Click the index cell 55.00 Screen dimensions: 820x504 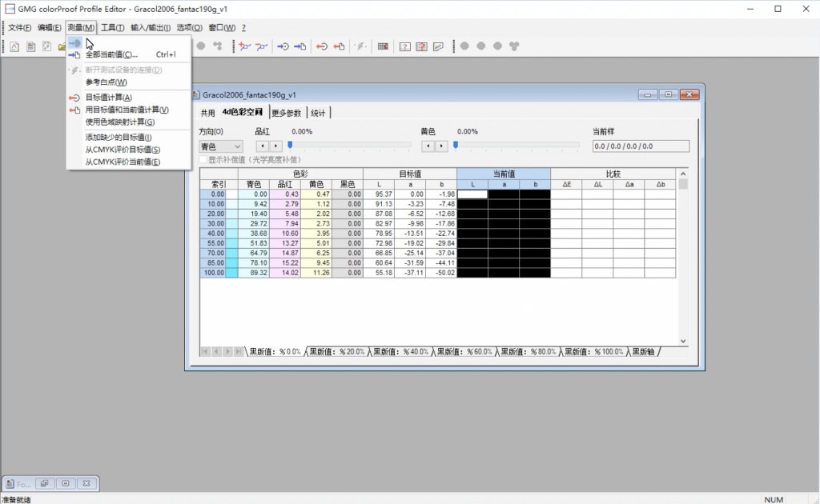[x=213, y=243]
